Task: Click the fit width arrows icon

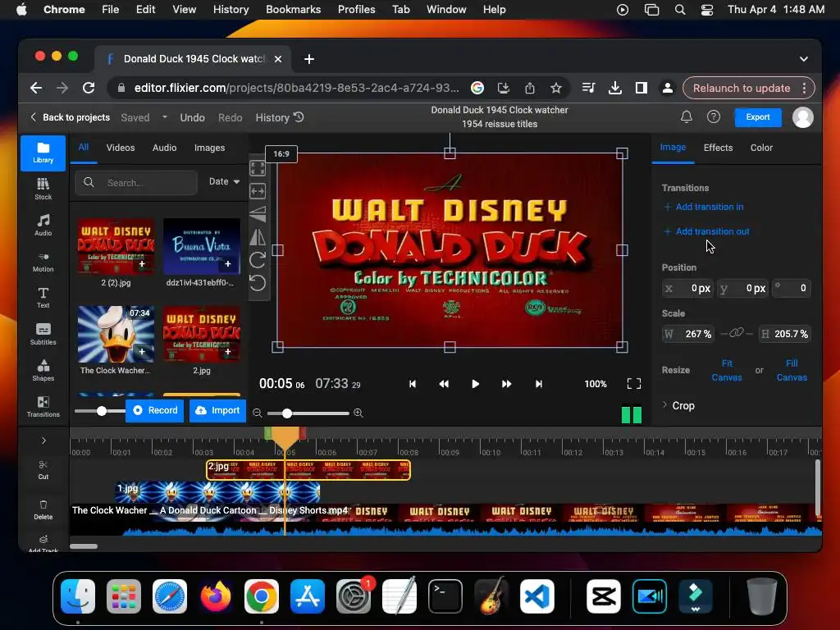Action: coord(258,190)
